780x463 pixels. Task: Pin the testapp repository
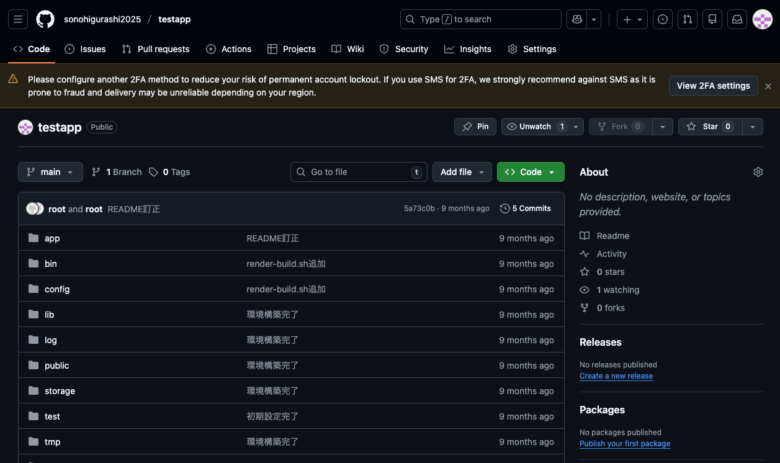click(x=476, y=127)
